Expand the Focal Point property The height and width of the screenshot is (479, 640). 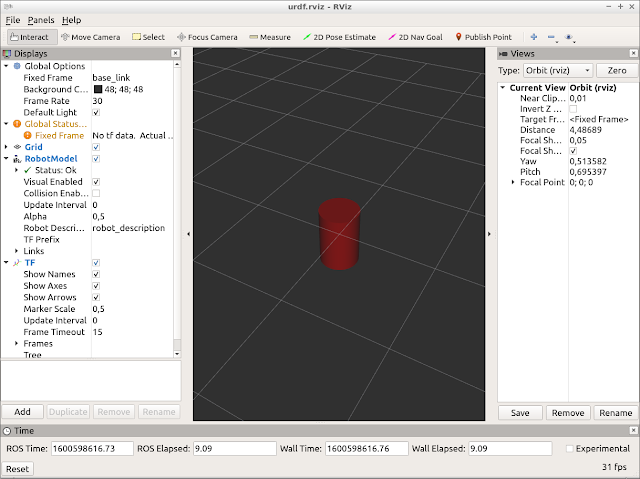coord(513,182)
